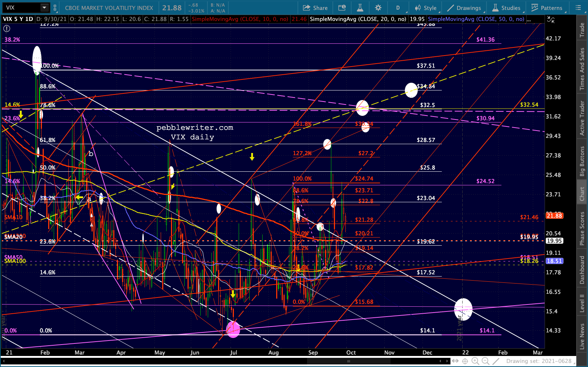The image size is (588, 367).
Task: Click the chart settings gear icon
Action: click(x=378, y=8)
